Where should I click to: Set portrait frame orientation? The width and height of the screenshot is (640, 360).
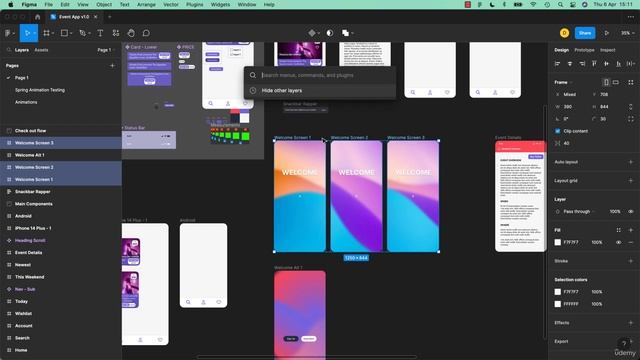pos(606,82)
